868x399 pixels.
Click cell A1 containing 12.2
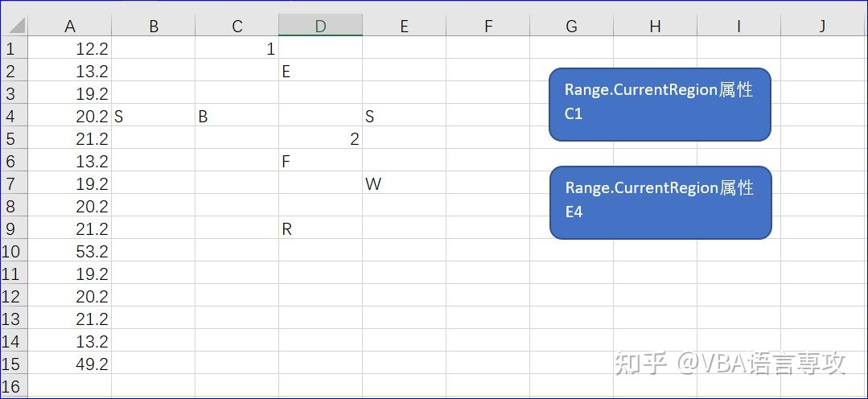coord(70,49)
